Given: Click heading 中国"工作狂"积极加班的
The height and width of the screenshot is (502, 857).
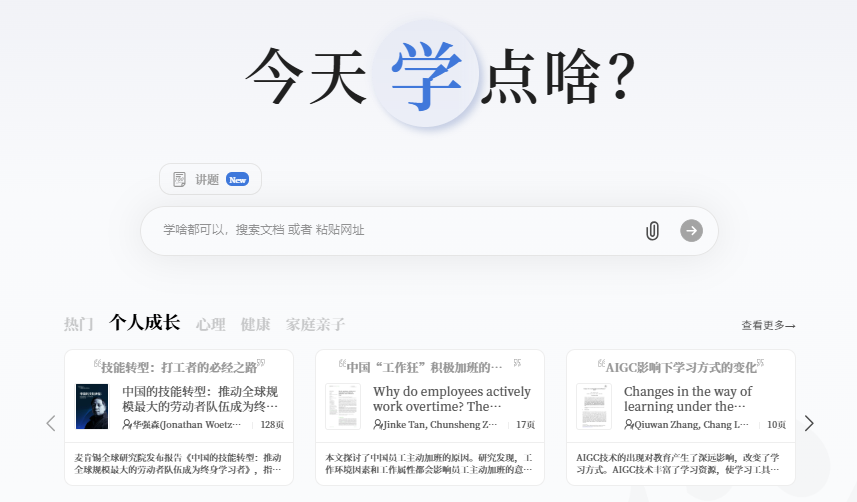Looking at the screenshot, I should (x=424, y=367).
